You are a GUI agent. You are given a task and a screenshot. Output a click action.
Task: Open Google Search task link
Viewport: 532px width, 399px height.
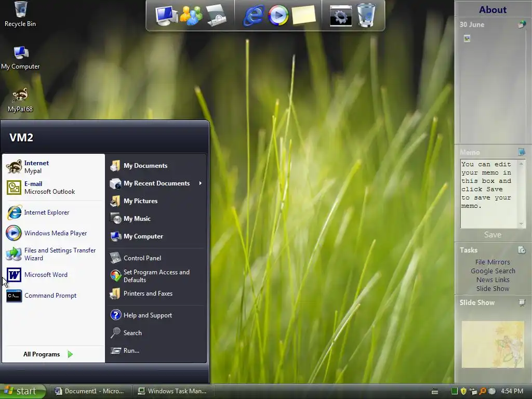[493, 271]
